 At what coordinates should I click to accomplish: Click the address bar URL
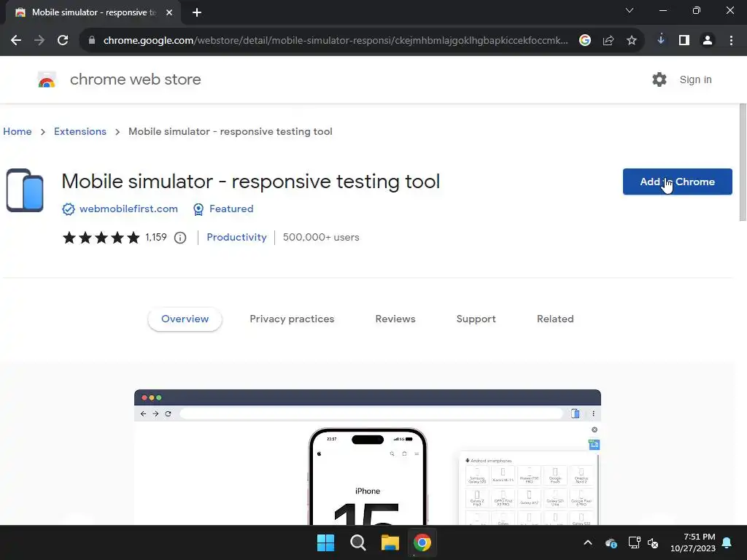336,41
